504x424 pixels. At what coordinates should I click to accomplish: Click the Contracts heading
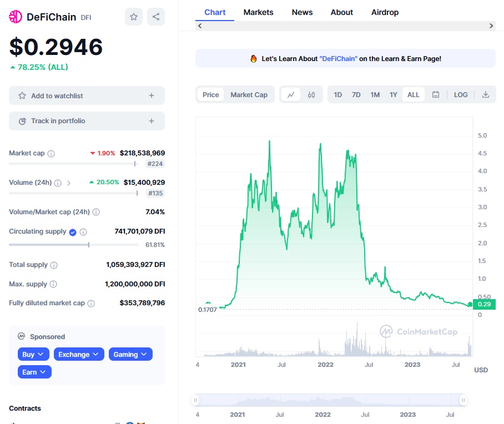[25, 408]
